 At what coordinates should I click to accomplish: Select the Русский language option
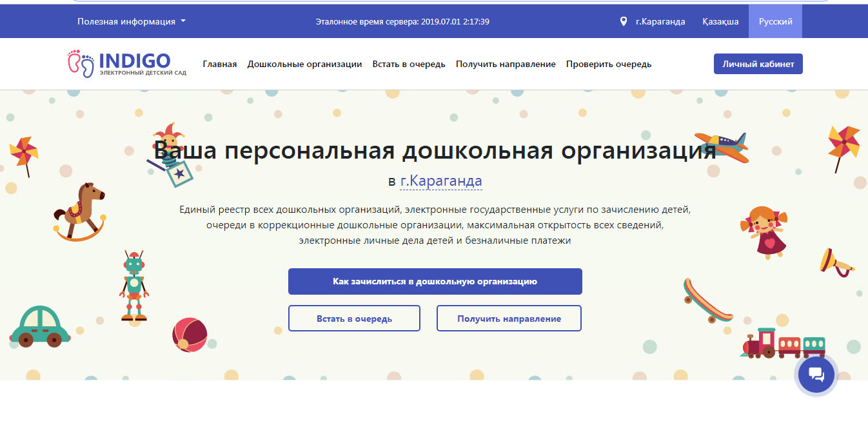click(775, 21)
